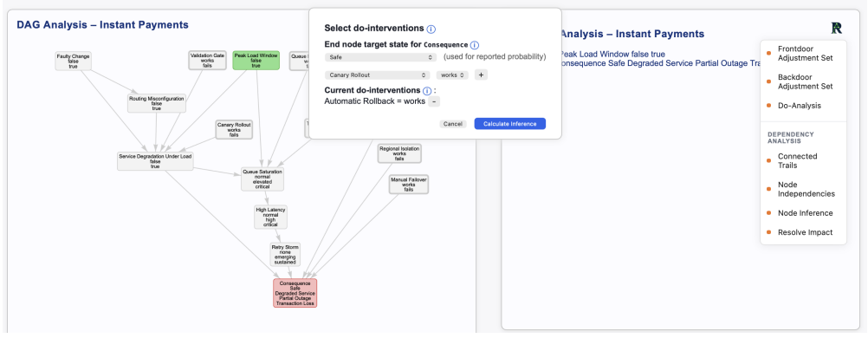This screenshot has height=338, width=868.
Task: Select Node Inference menu item
Action: click(x=804, y=213)
